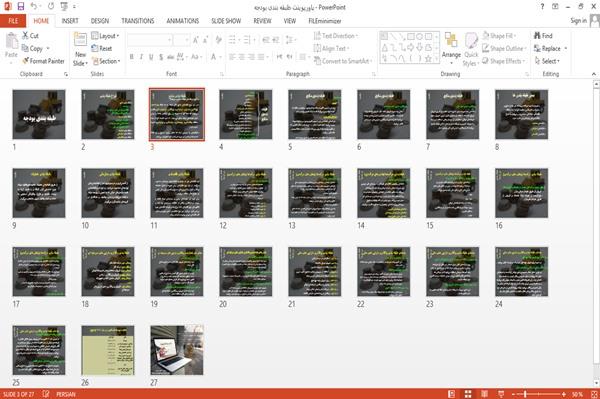Click the Replace button
This screenshot has width=600, height=399.
tap(551, 48)
